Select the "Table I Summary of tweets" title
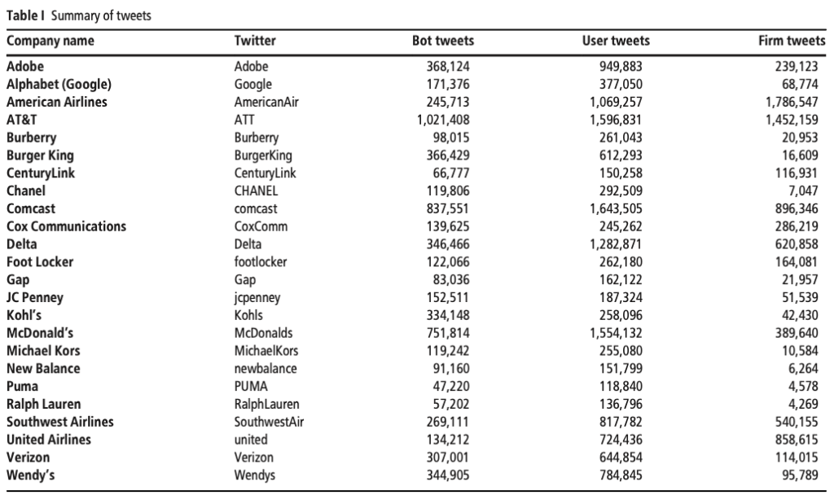Image resolution: width=834 pixels, height=504 pixels. click(x=79, y=15)
